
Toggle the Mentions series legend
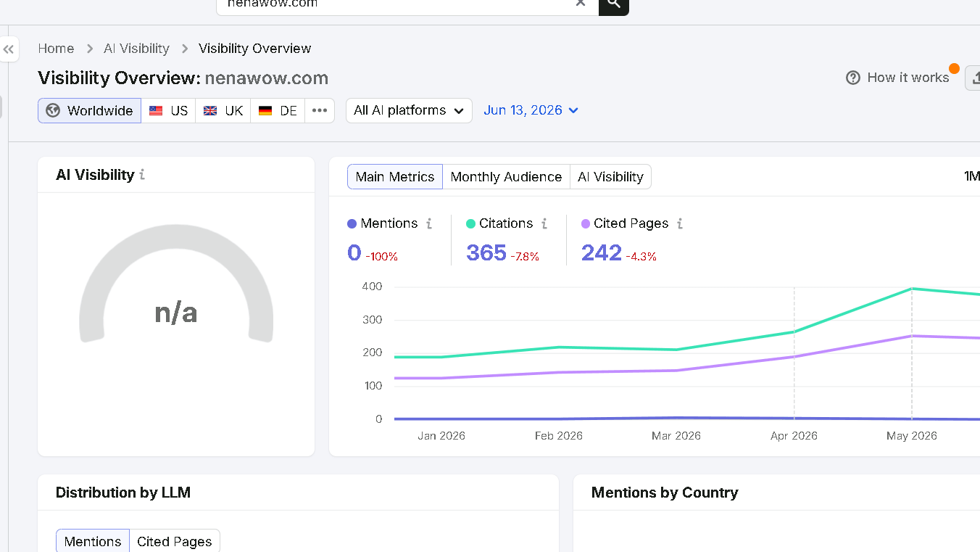[x=383, y=223]
